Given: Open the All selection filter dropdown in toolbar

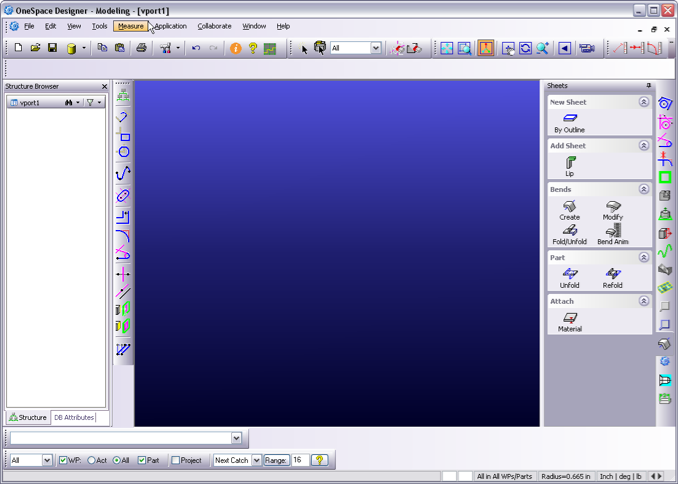Looking at the screenshot, I should tap(376, 48).
